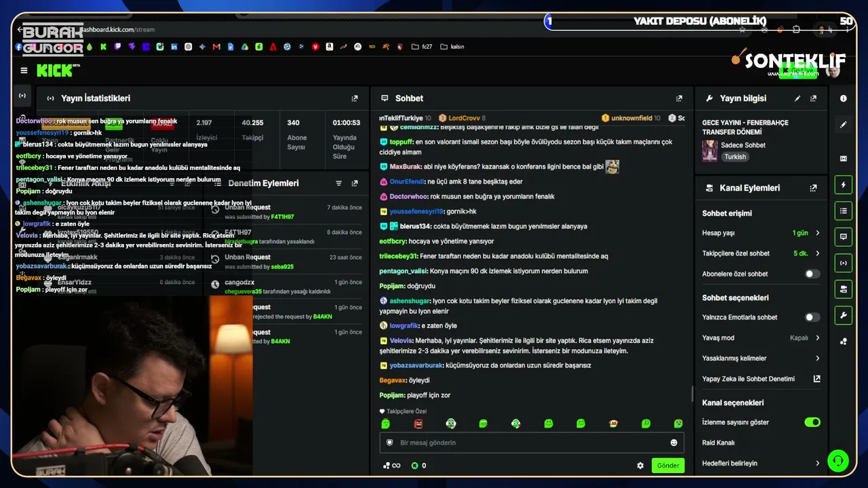Pop out the Yayın İstatistikleri panel
The height and width of the screenshot is (488, 868).
point(355,98)
